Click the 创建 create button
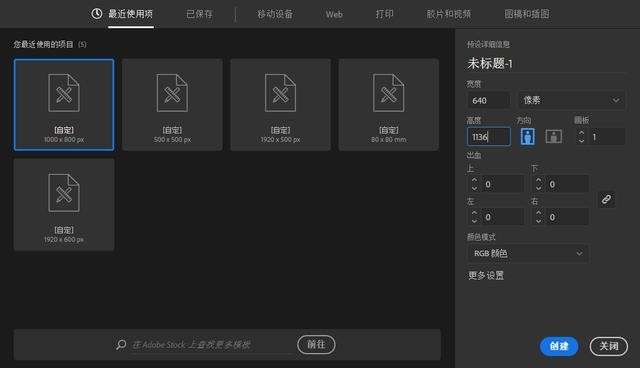 point(559,346)
